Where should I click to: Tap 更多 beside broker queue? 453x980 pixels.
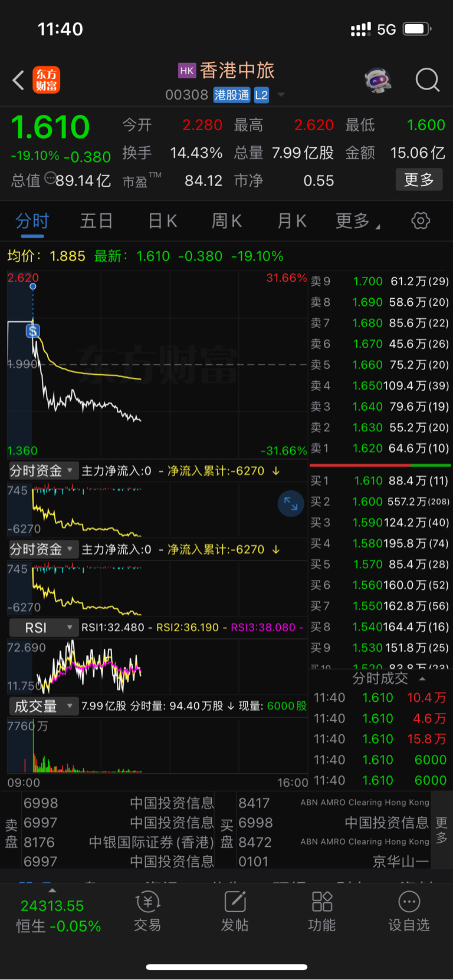[x=441, y=830]
